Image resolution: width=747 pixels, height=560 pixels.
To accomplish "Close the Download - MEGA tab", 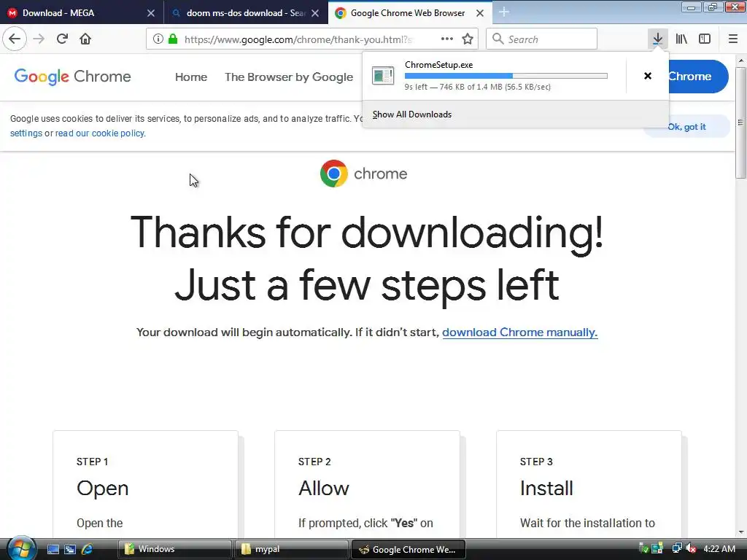I will (x=151, y=13).
